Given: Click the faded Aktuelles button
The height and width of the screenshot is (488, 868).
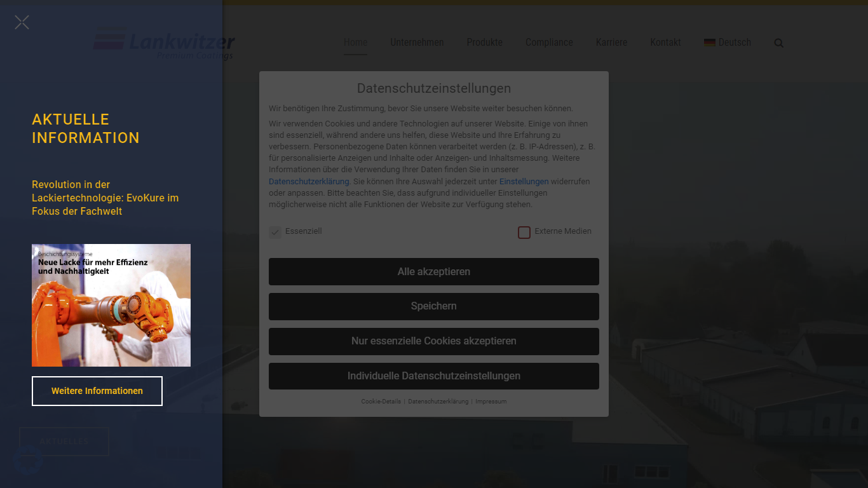Looking at the screenshot, I should [x=64, y=442].
